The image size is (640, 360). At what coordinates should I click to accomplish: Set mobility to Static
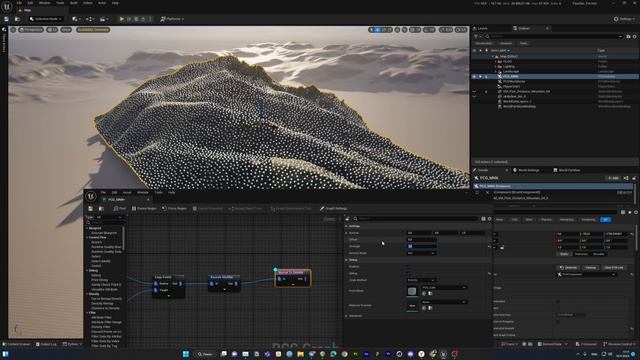coord(564,254)
